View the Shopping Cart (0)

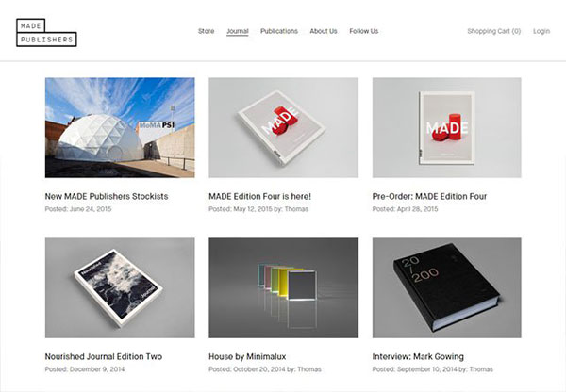[x=494, y=31]
